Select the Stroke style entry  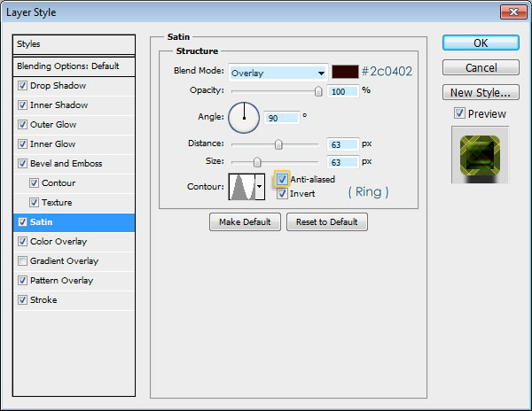click(43, 300)
